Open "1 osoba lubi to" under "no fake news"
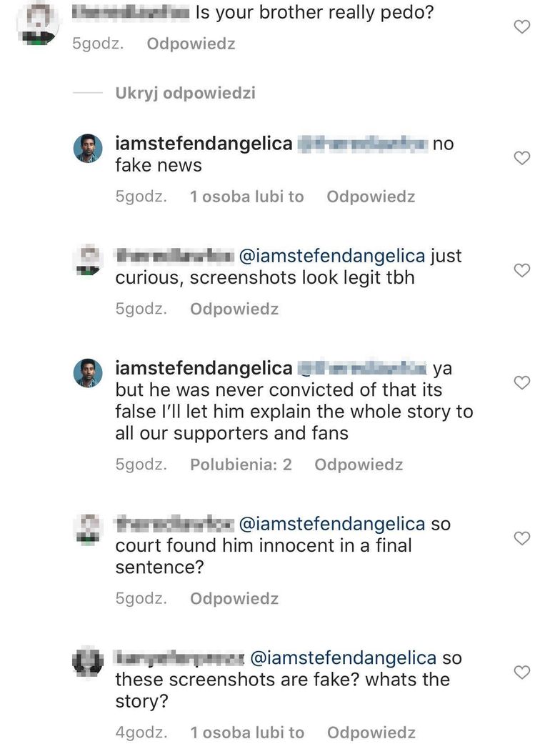This screenshot has height=744, width=560. click(x=246, y=197)
